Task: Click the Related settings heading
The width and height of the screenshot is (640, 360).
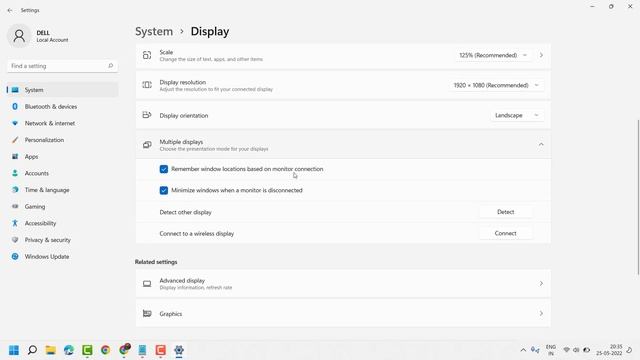Action: click(x=156, y=262)
